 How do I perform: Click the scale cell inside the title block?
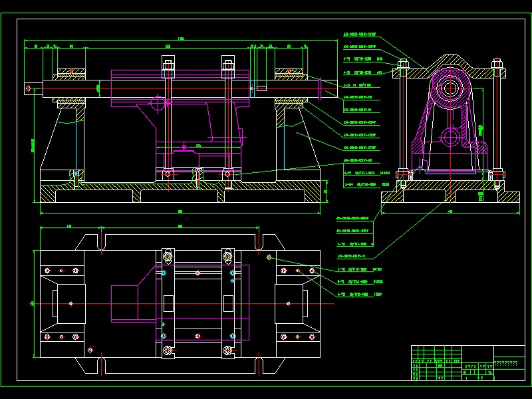[x=489, y=372]
